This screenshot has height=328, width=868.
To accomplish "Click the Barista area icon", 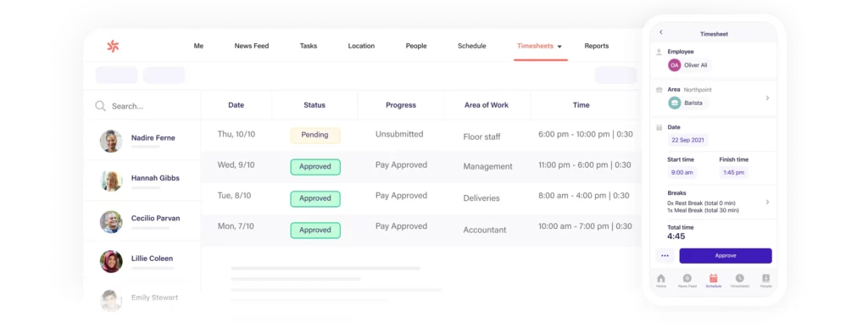I will click(674, 103).
